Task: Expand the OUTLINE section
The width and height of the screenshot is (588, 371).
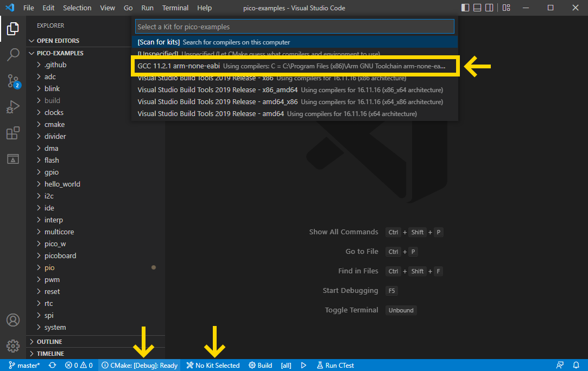Action: tap(49, 342)
